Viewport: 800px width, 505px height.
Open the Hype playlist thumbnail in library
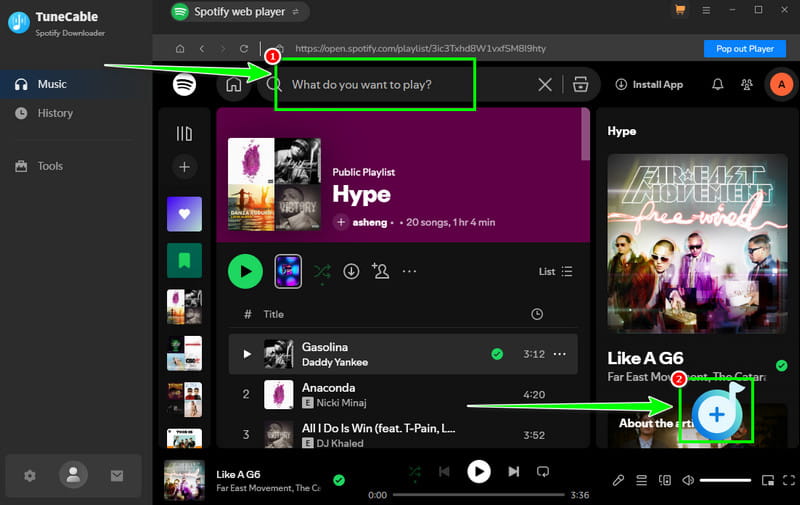(x=184, y=307)
